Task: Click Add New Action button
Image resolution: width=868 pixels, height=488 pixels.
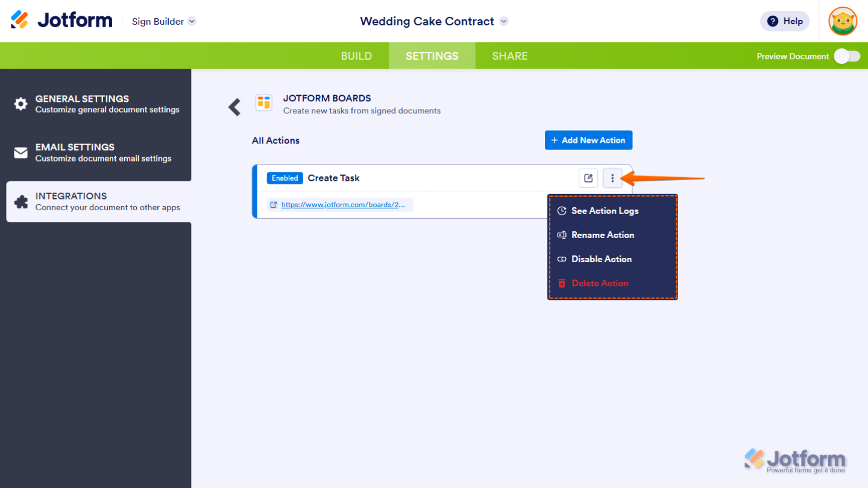Action: 588,140
